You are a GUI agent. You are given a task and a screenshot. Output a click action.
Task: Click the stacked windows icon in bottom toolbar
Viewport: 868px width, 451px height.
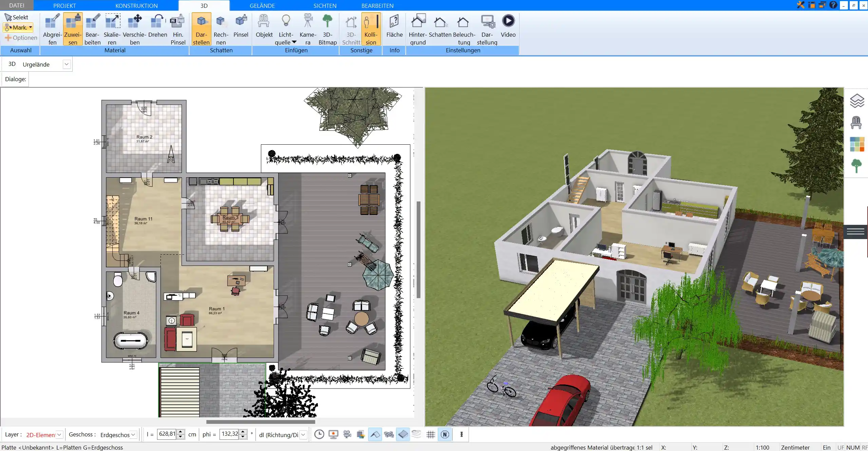point(361,434)
